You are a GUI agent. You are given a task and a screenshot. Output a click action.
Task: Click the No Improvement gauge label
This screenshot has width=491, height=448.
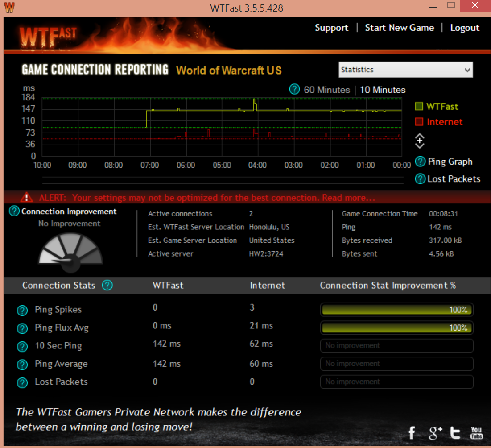click(69, 224)
